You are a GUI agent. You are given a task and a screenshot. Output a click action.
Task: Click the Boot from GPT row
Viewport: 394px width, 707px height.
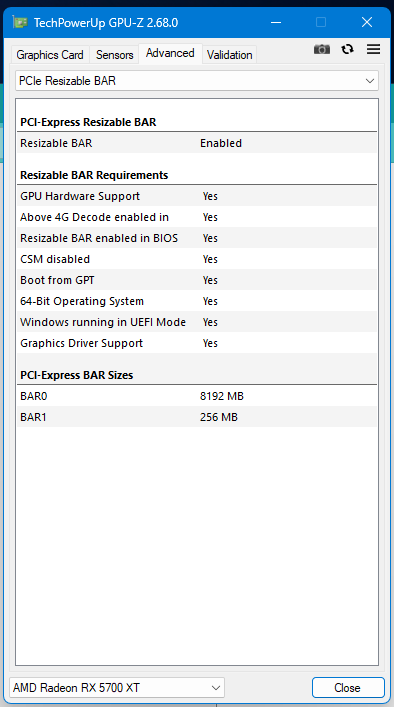coord(197,280)
